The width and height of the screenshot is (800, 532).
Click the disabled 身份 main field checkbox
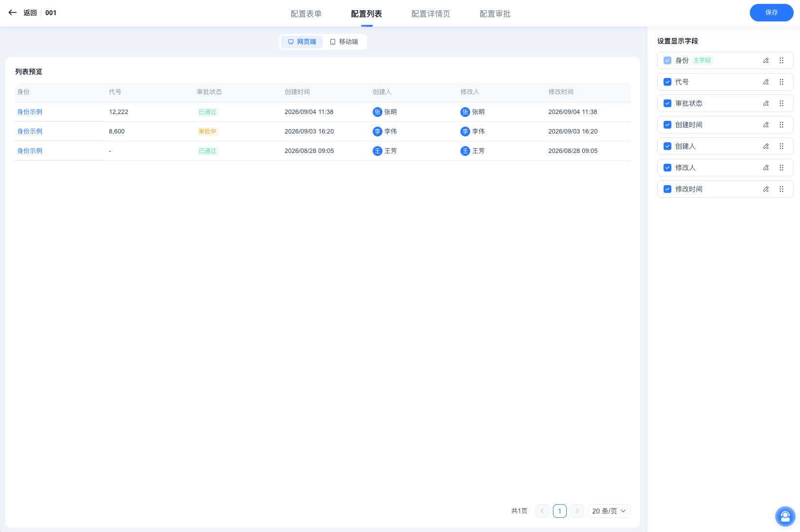coord(667,60)
